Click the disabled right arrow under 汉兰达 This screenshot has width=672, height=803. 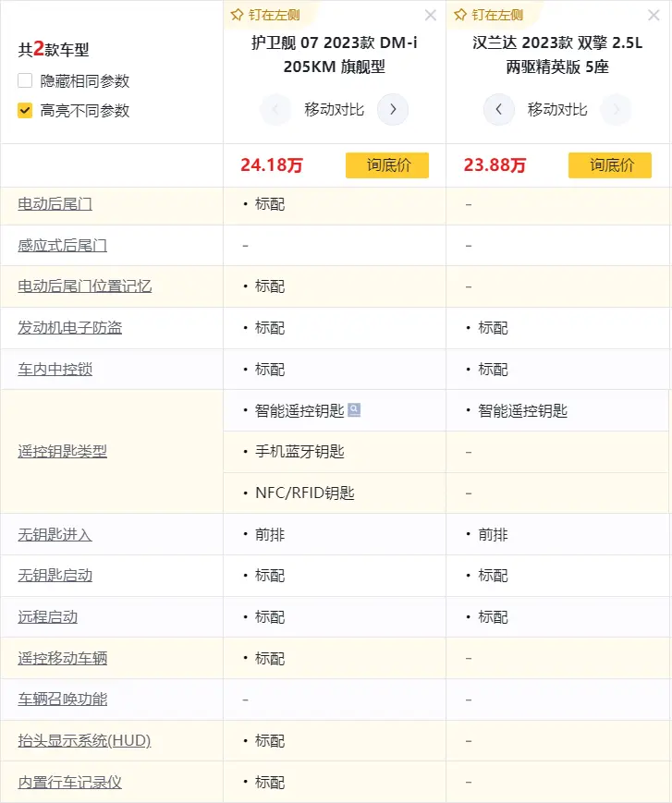pyautogui.click(x=616, y=110)
